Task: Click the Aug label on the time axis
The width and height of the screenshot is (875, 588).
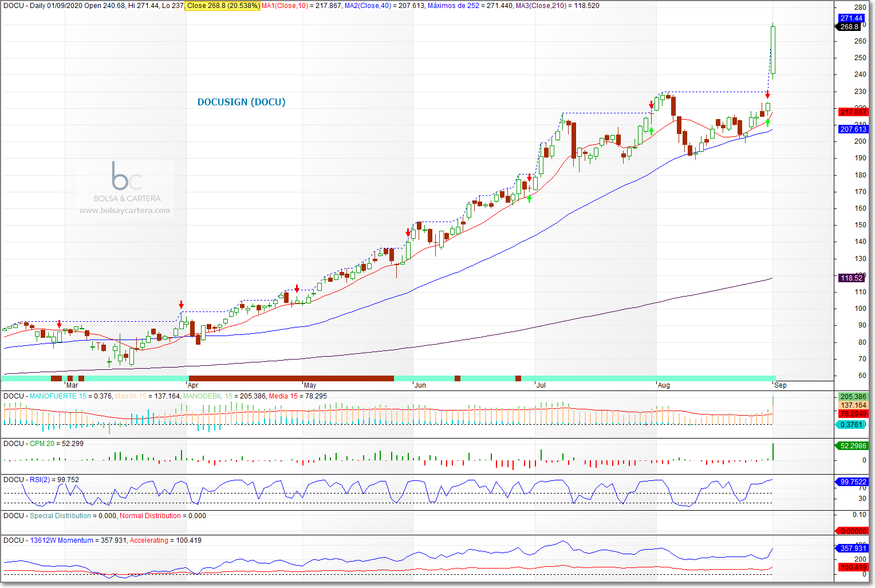Action: pos(664,385)
